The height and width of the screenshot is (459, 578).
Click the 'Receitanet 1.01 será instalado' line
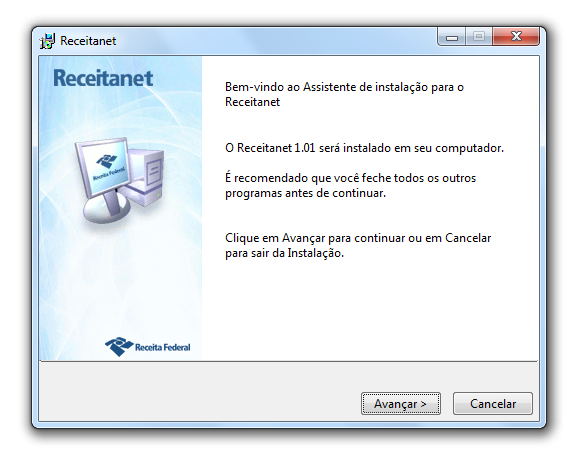click(x=364, y=148)
